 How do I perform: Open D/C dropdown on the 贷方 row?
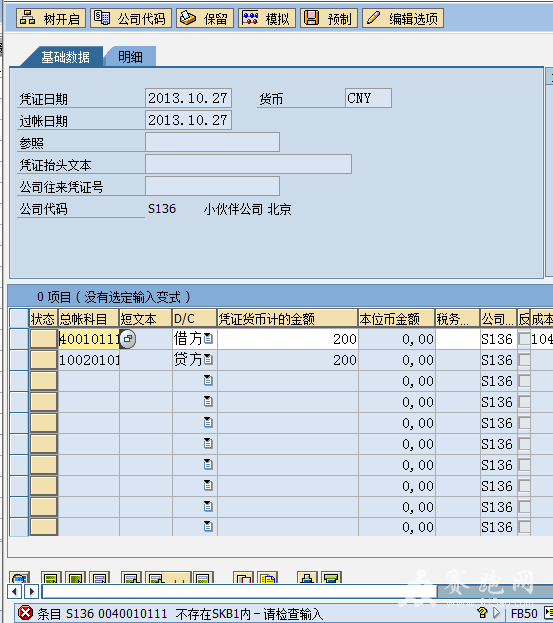click(x=208, y=360)
